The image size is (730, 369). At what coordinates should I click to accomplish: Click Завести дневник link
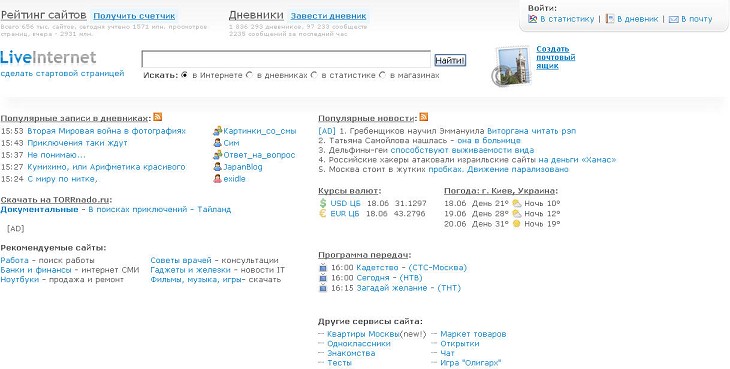click(329, 16)
